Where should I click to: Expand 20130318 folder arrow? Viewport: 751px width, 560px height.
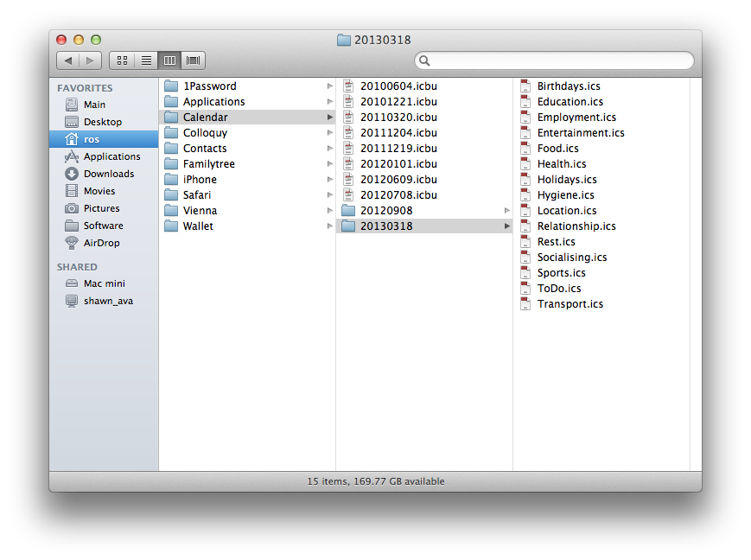tap(506, 226)
